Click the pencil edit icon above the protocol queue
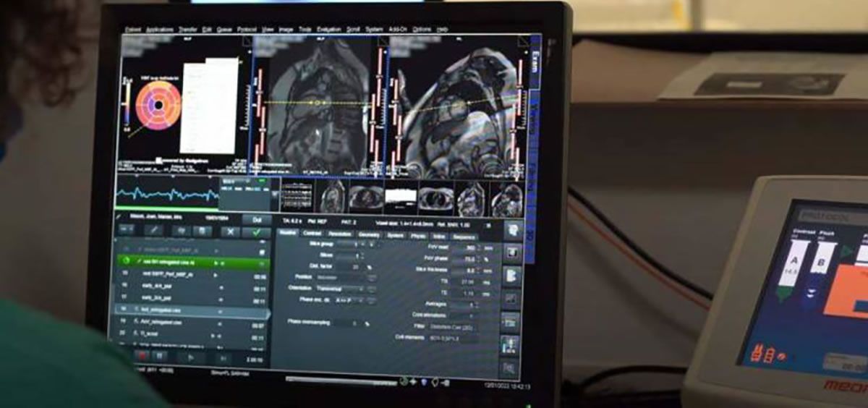This screenshot has width=868, height=408. click(154, 231)
